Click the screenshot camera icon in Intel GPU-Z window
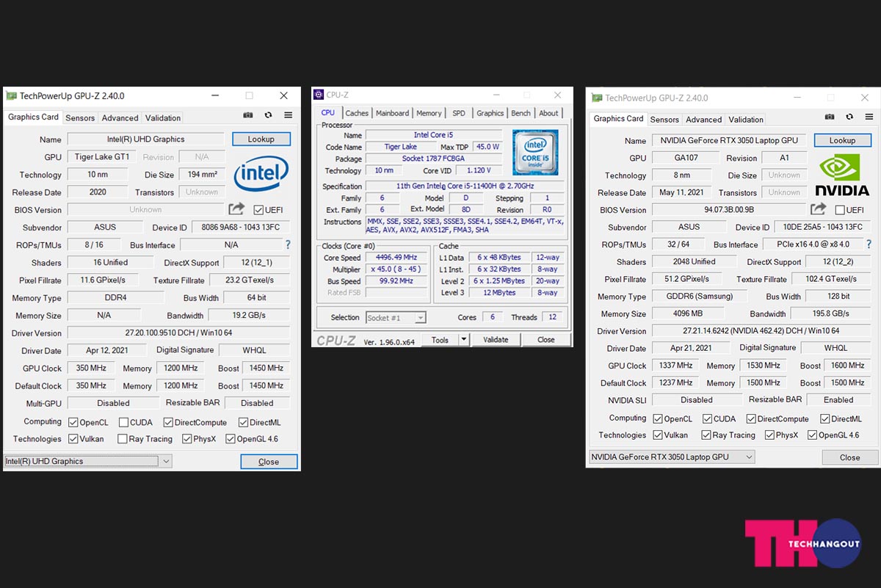Image resolution: width=881 pixels, height=588 pixels. (x=248, y=115)
